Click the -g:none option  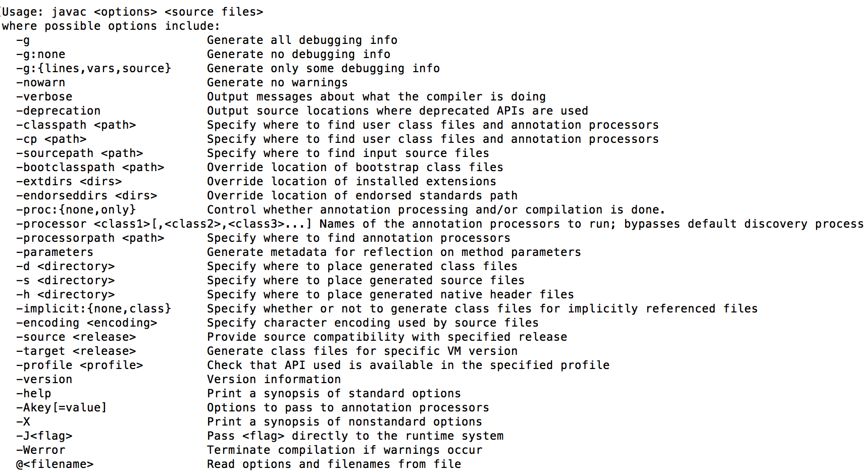coord(40,55)
